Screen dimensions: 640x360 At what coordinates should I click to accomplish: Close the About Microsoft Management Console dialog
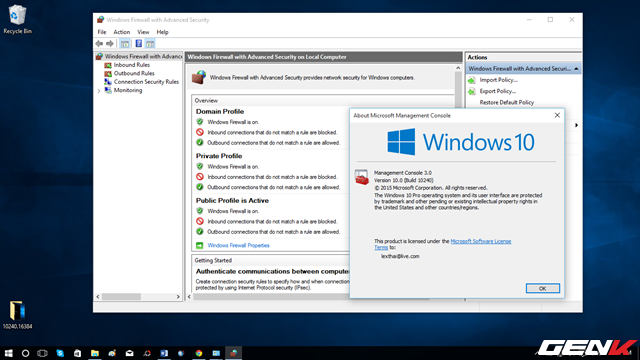click(x=557, y=116)
